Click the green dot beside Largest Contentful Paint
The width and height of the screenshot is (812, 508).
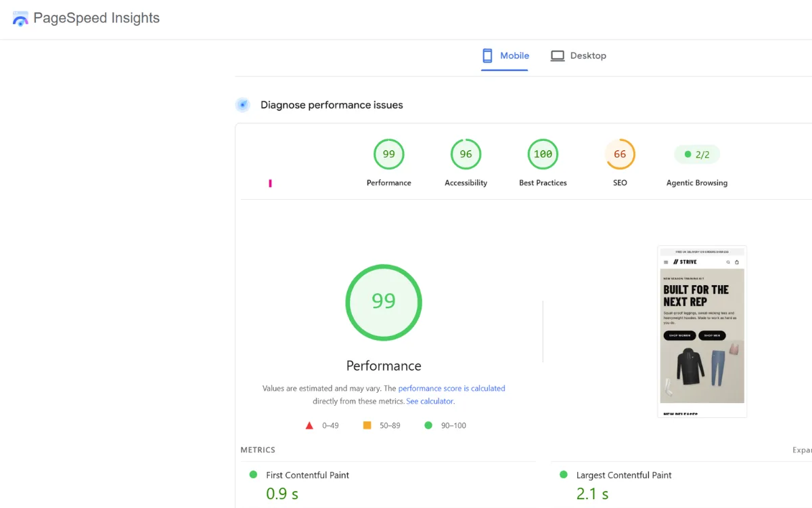click(x=564, y=475)
